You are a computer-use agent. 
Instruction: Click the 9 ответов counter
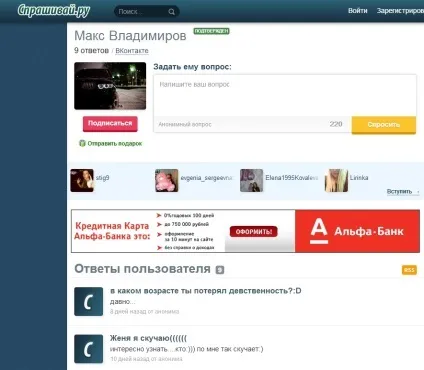91,51
